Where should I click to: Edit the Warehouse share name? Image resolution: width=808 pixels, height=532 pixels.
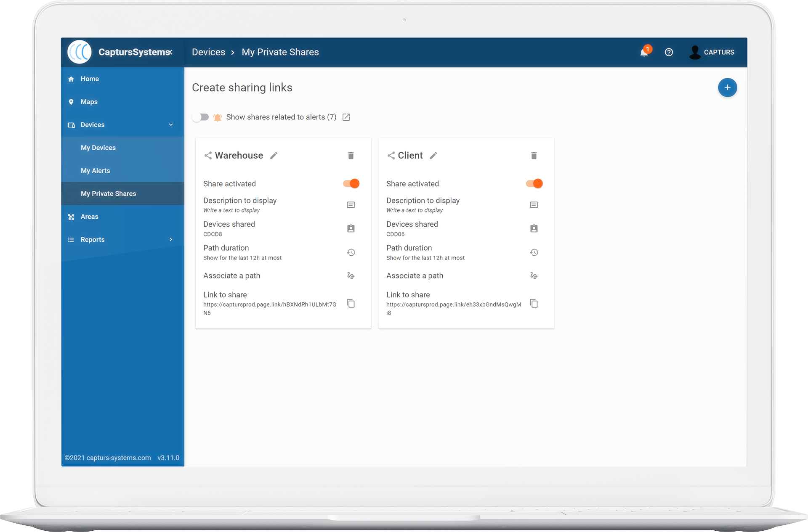274,156
